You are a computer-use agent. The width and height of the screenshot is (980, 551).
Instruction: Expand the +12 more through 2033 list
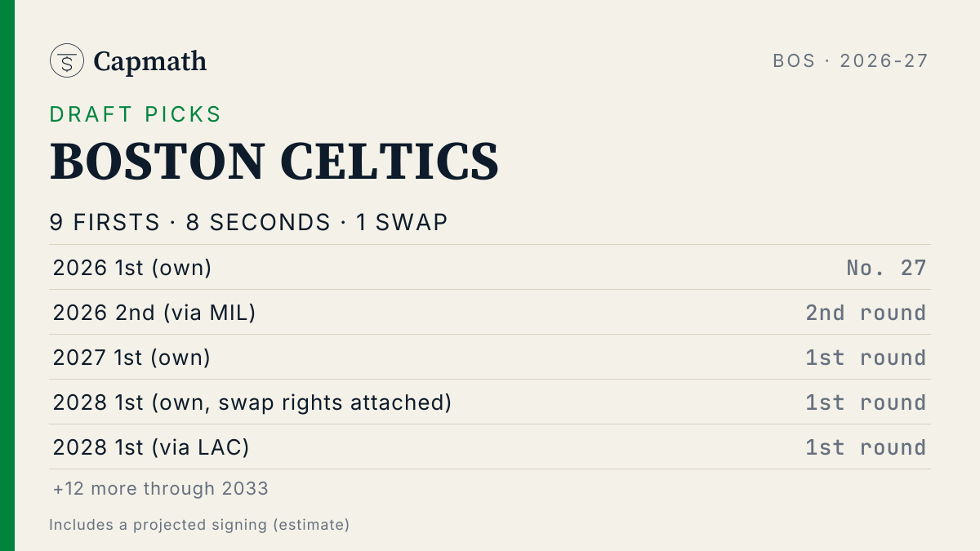(x=161, y=489)
